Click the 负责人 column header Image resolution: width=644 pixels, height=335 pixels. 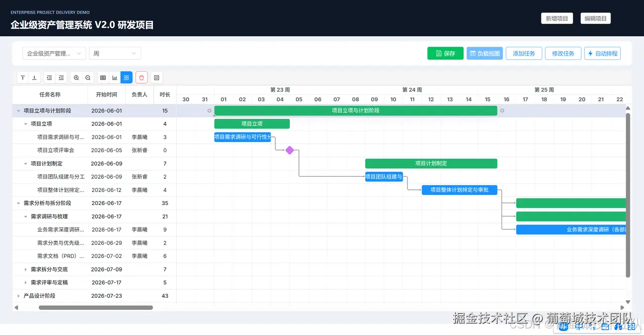[x=139, y=94]
